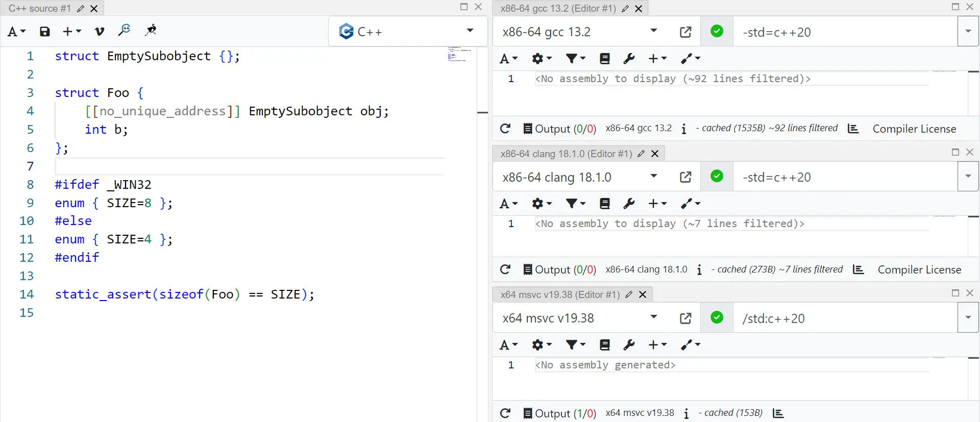Open Compiler License for clang
Viewport: 980px width, 422px height.
point(919,269)
